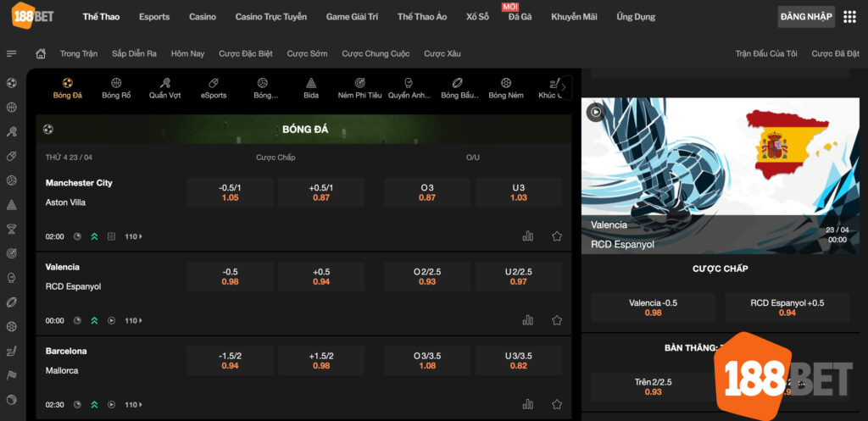868x421 pixels.
Task: Expand 110 more markets for Manchester City
Action: click(x=133, y=236)
